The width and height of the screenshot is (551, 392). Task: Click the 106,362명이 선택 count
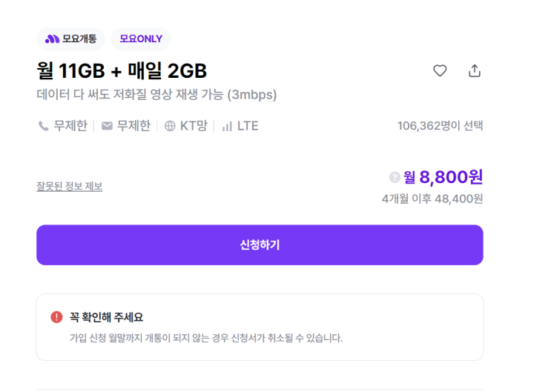coord(440,126)
